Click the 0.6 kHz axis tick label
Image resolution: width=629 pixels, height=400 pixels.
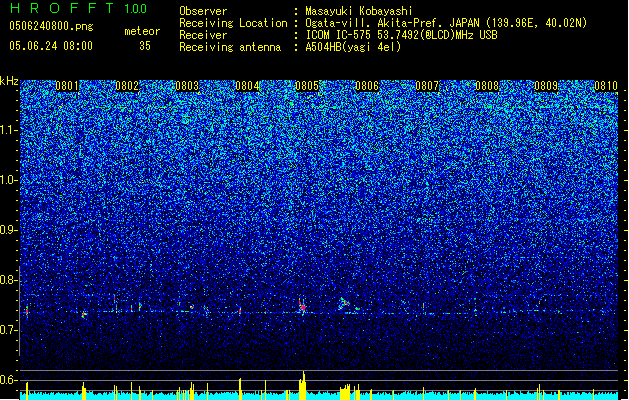click(x=9, y=380)
